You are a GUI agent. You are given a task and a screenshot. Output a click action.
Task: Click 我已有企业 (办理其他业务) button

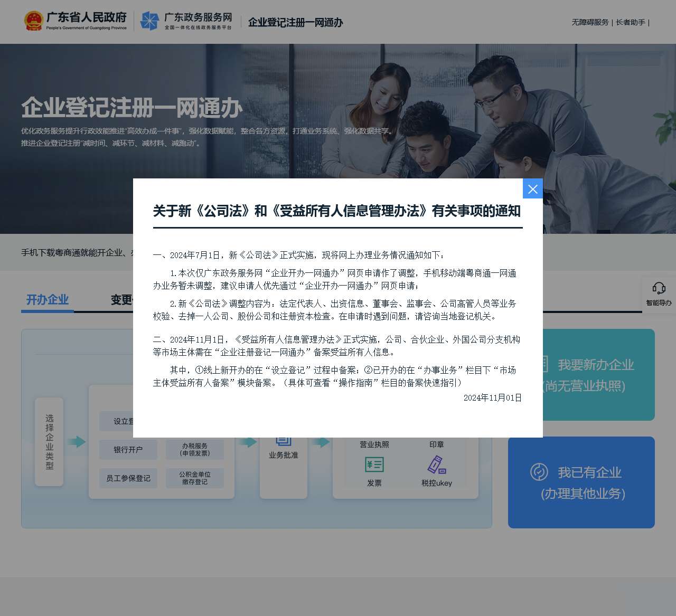tap(581, 482)
